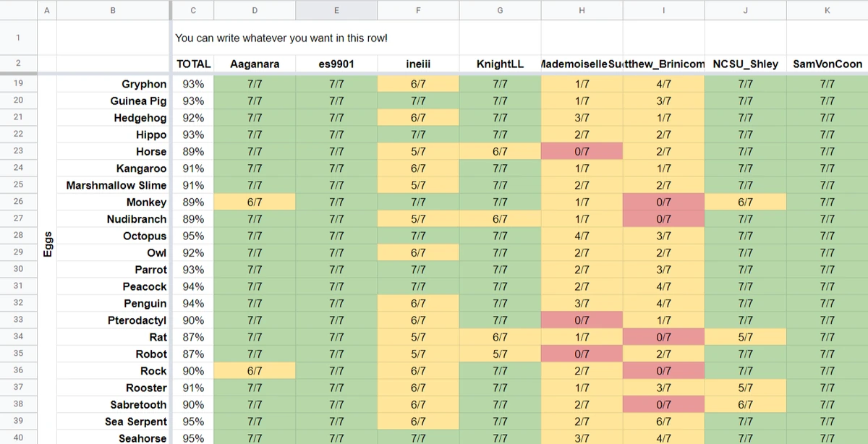Select column H header
This screenshot has width=868, height=444.
582,10
